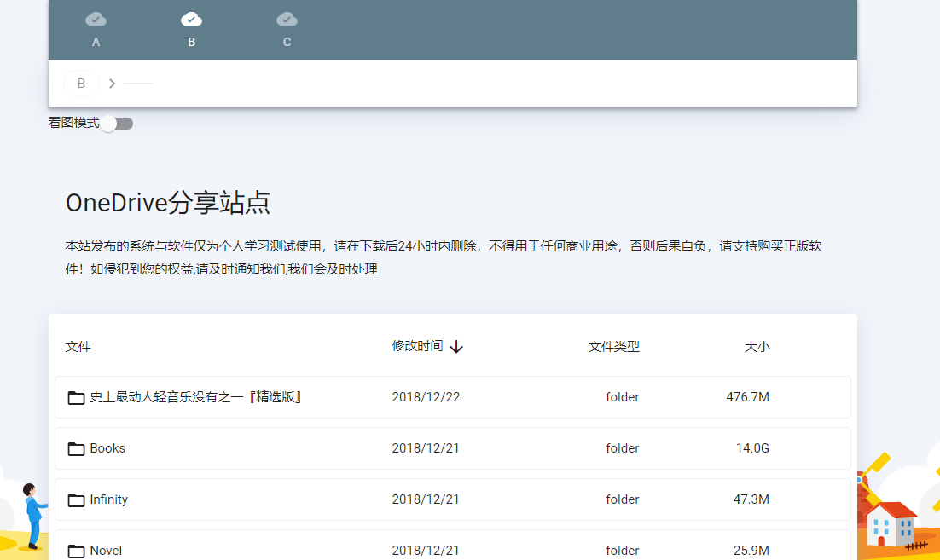Click cloud icon above label A

coord(96,19)
